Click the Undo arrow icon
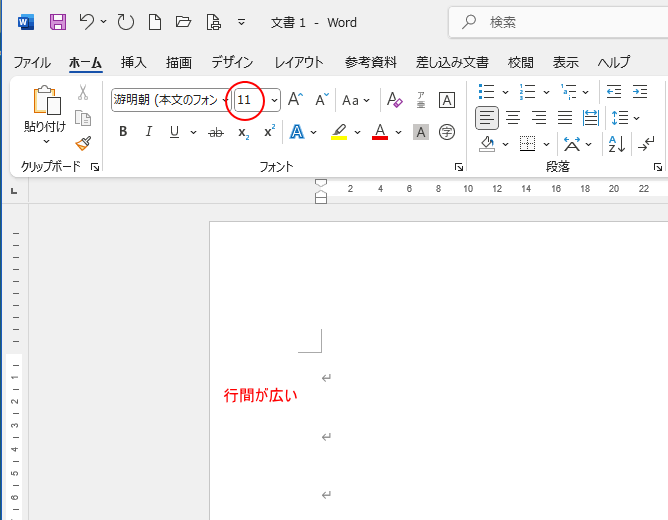668x520 pixels. 87,22
